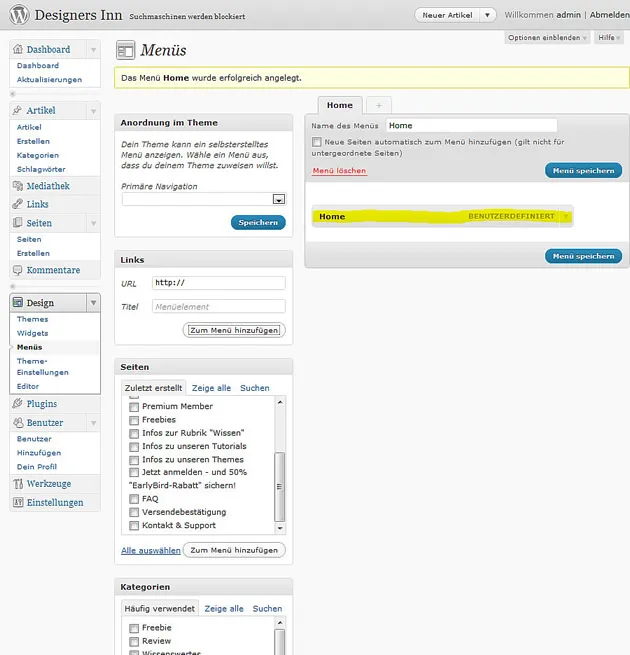Open Widgets in the Design submenu
The image size is (630, 655).
[x=33, y=333]
